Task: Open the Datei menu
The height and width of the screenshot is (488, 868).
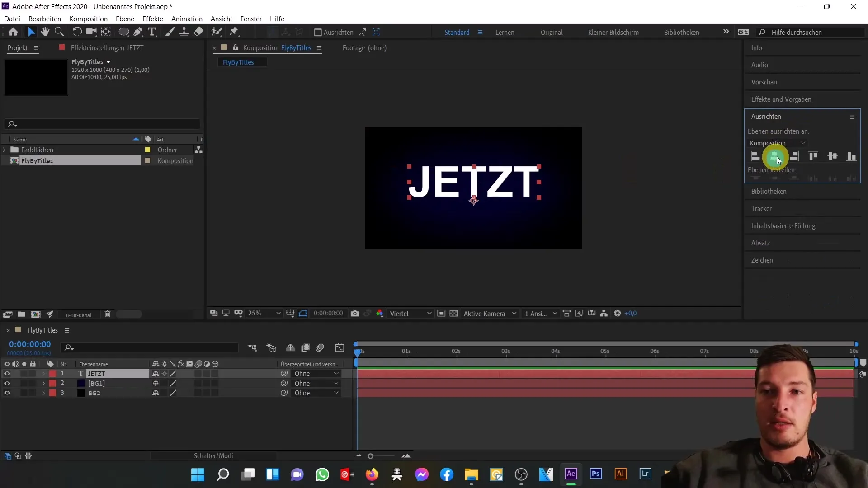Action: point(12,19)
